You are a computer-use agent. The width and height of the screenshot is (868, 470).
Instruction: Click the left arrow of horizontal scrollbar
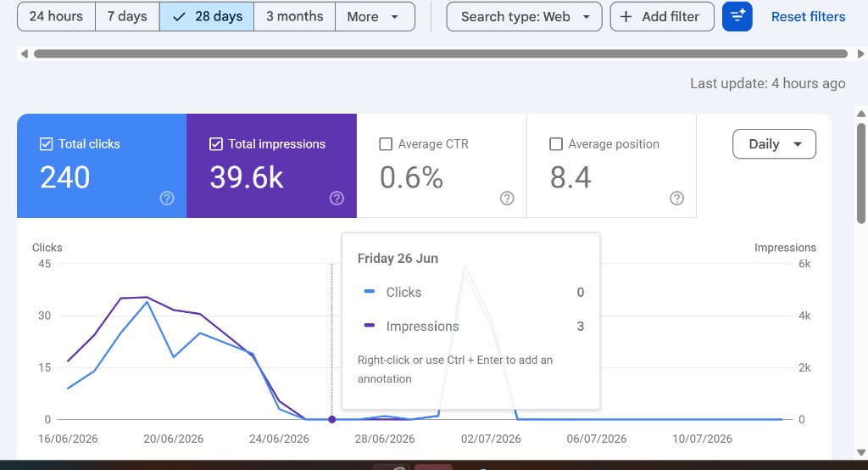24,53
